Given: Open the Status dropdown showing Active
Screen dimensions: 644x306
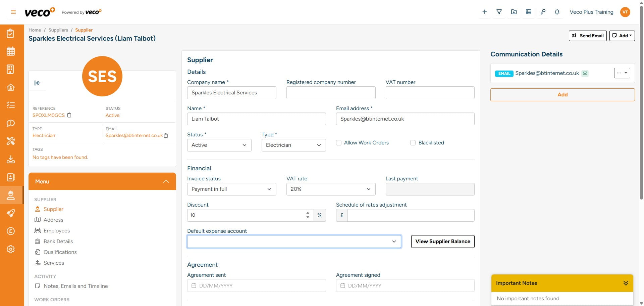Looking at the screenshot, I should click(219, 145).
